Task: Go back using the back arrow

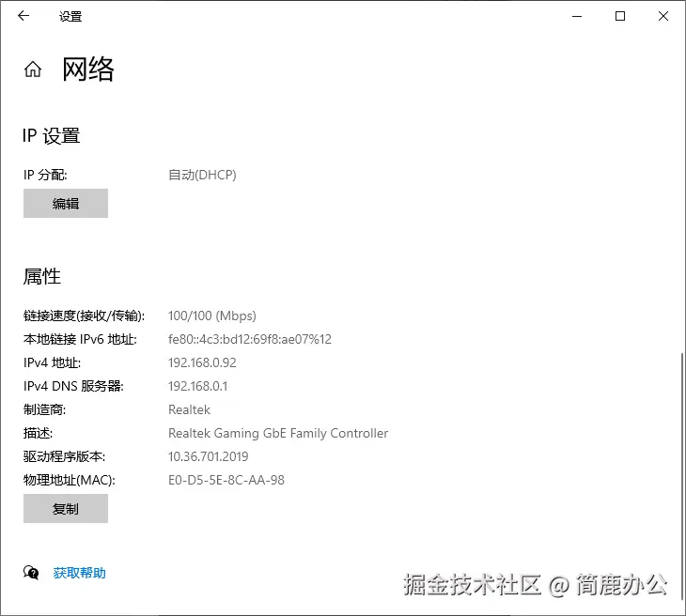Action: click(x=23, y=16)
